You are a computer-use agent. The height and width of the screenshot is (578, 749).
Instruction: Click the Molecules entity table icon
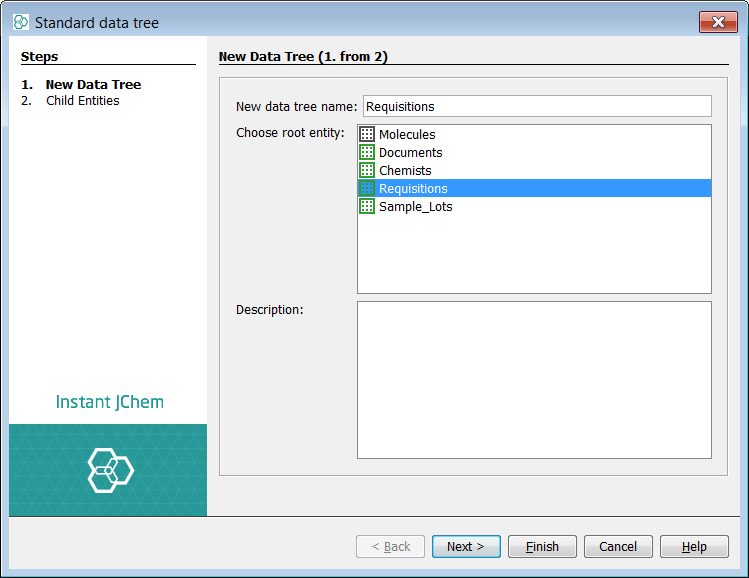coord(367,134)
